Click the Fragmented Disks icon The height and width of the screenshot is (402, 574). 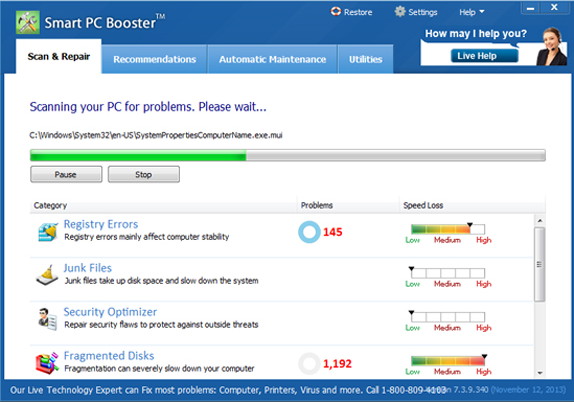pos(47,363)
